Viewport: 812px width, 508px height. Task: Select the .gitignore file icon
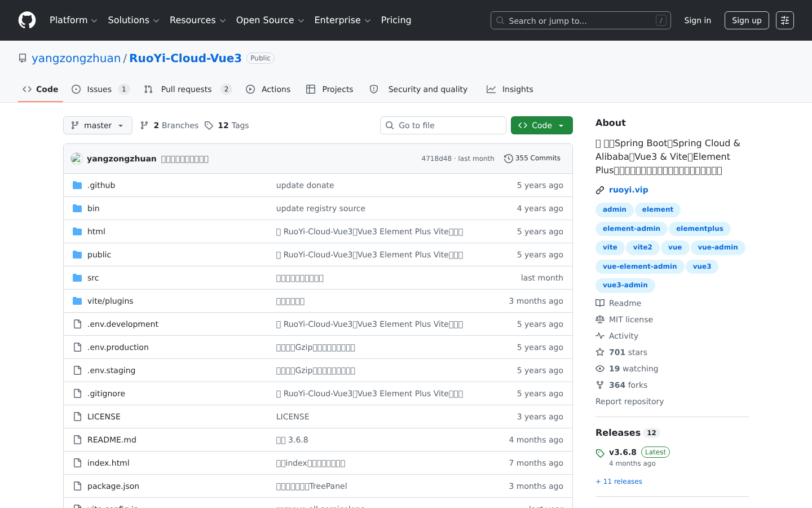click(x=77, y=393)
